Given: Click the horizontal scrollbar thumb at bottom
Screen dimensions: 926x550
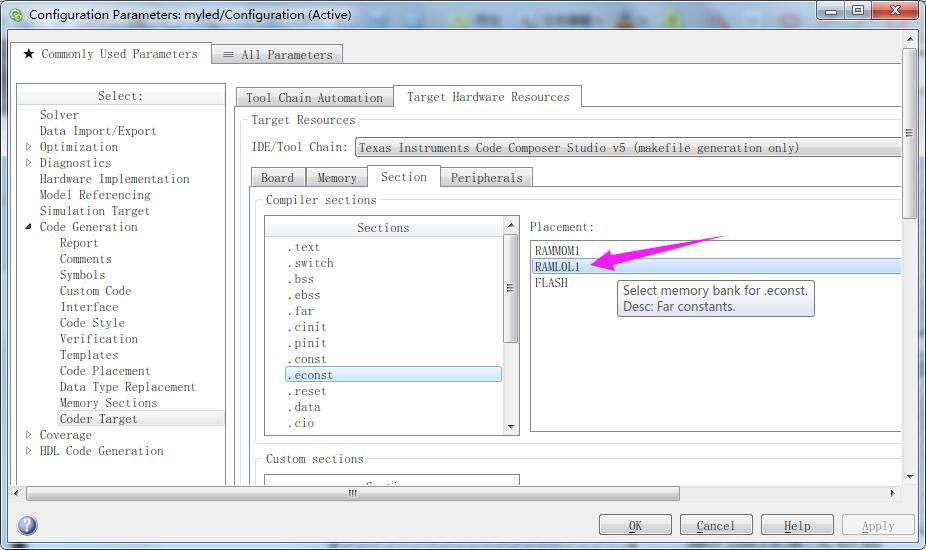Looking at the screenshot, I should pos(353,493).
